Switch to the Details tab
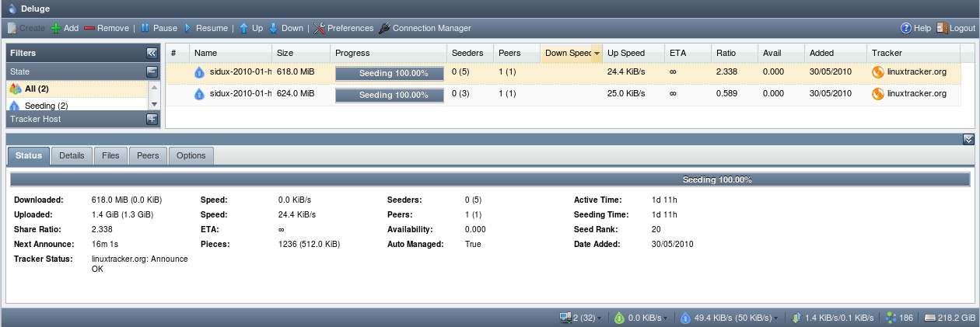The image size is (980, 327). (72, 155)
